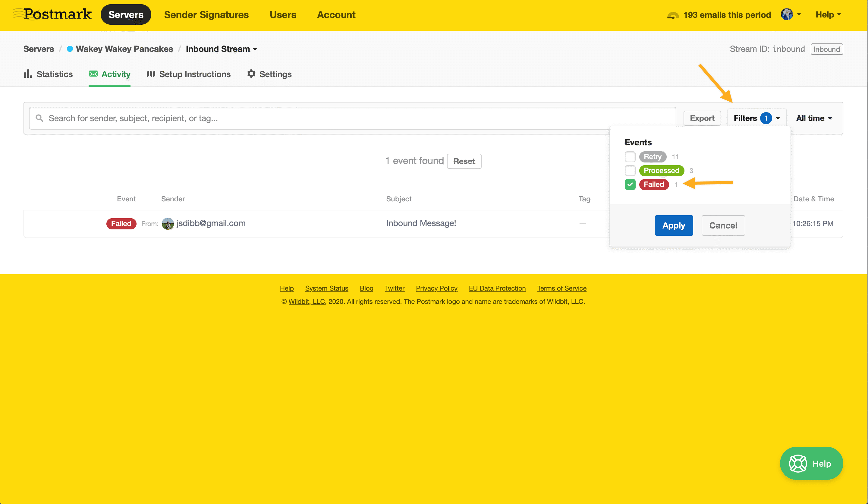Open the Account section
The image size is (868, 504).
coord(336,15)
